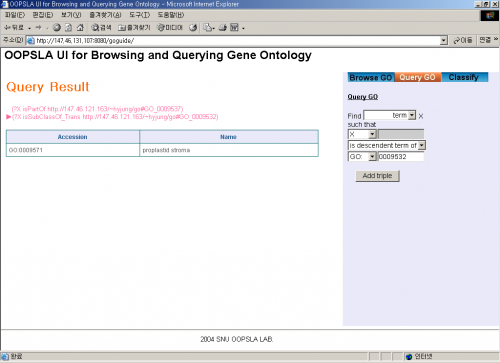The image size is (500, 363).
Task: Open the mail toolbar icon
Action: pyautogui.click(x=208, y=28)
